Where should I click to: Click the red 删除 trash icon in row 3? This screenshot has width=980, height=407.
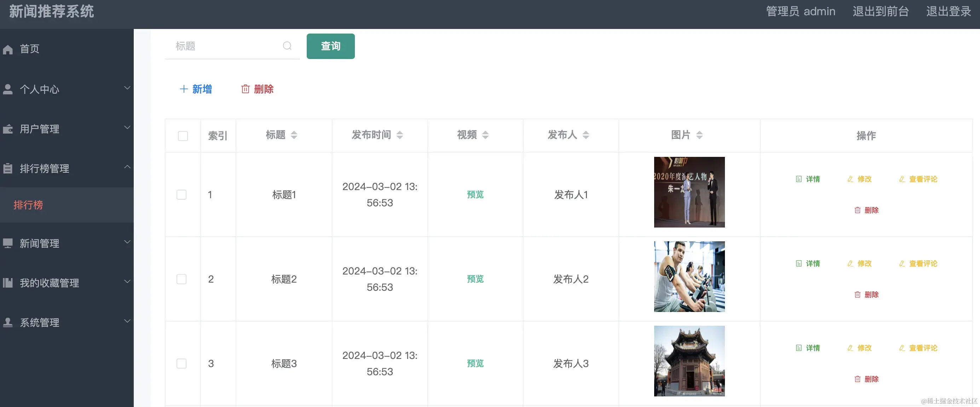tap(857, 379)
